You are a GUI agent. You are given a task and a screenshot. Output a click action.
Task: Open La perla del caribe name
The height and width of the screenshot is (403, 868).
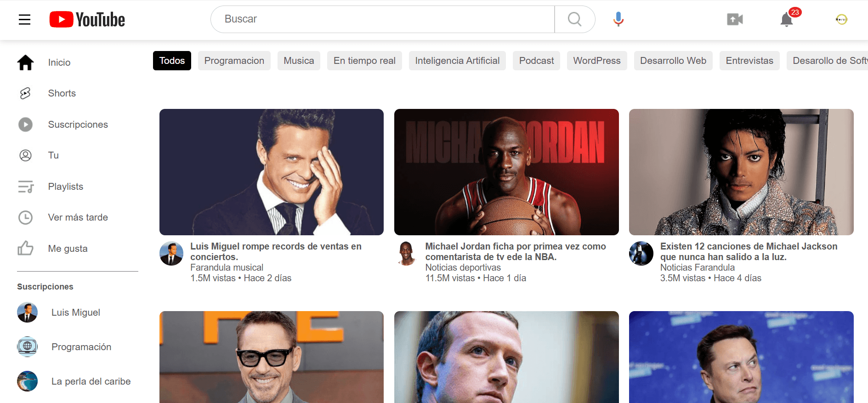[x=91, y=381]
